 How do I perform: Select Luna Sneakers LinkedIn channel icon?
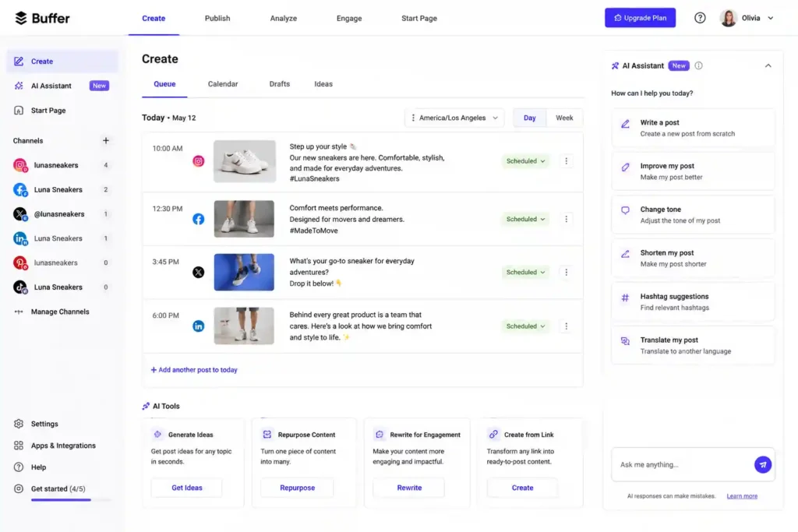[x=19, y=238]
